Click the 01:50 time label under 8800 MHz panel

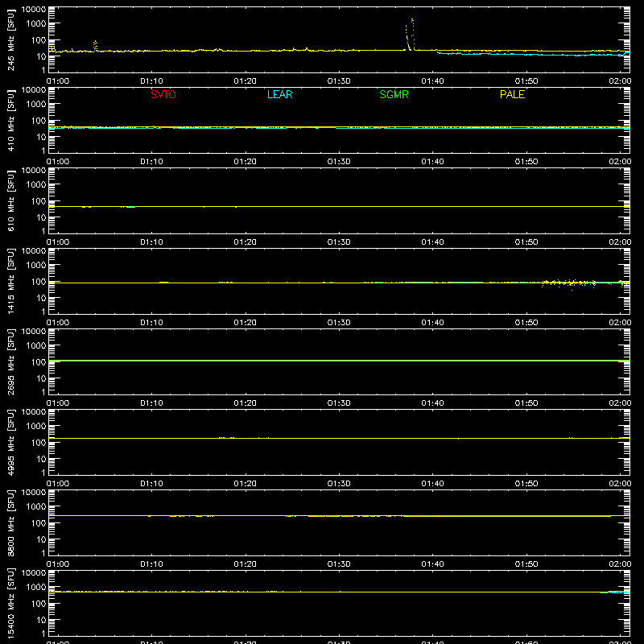pos(526,564)
